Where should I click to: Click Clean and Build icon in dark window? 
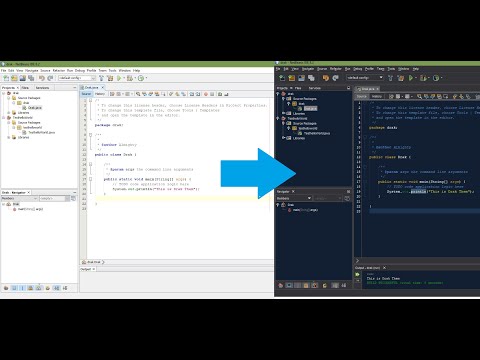[x=401, y=78]
